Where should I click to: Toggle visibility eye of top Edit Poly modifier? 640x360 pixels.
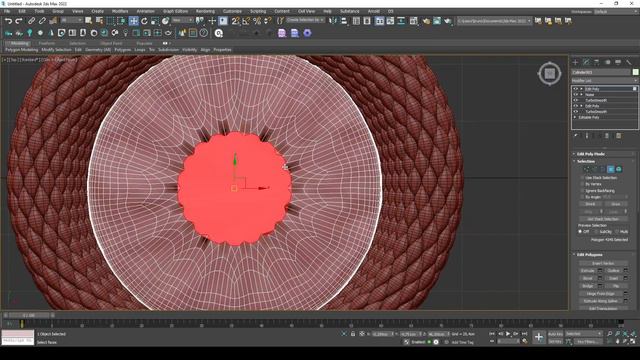[x=576, y=89]
